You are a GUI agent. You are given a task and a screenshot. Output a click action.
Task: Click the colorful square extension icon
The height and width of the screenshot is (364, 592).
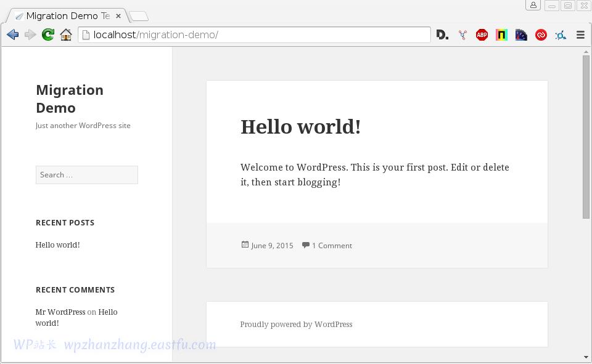(x=501, y=34)
